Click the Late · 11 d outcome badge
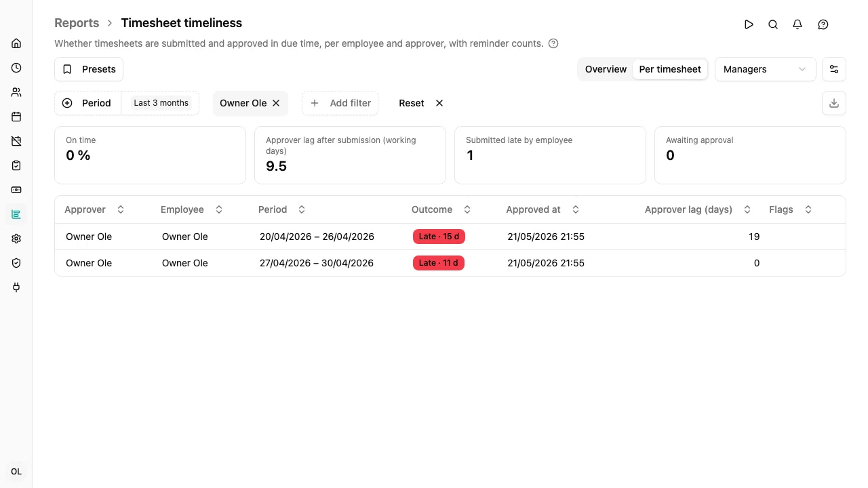868x488 pixels. 439,263
